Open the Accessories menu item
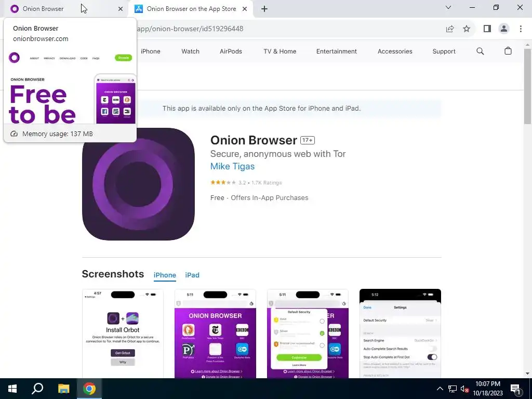The image size is (532, 399). click(x=395, y=51)
